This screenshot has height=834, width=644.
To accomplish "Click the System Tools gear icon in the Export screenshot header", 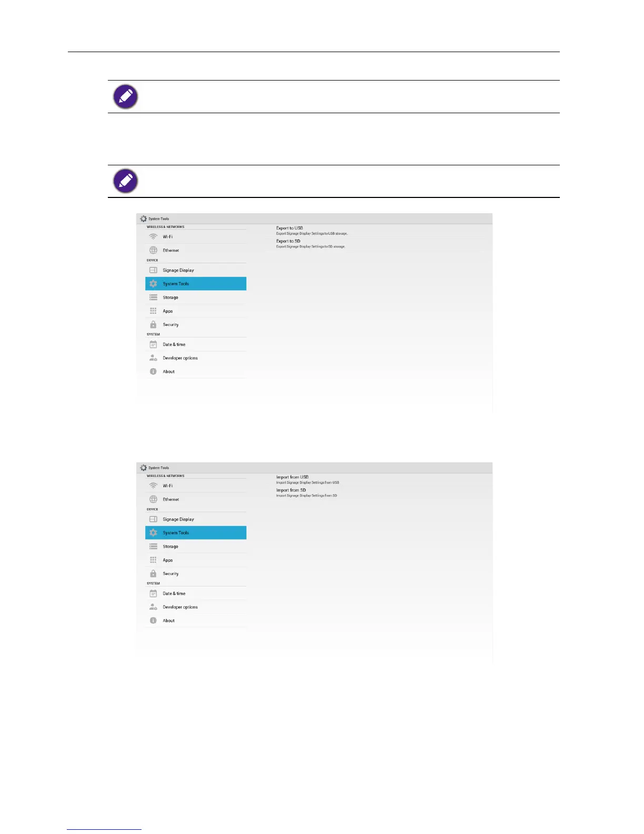I will [144, 219].
